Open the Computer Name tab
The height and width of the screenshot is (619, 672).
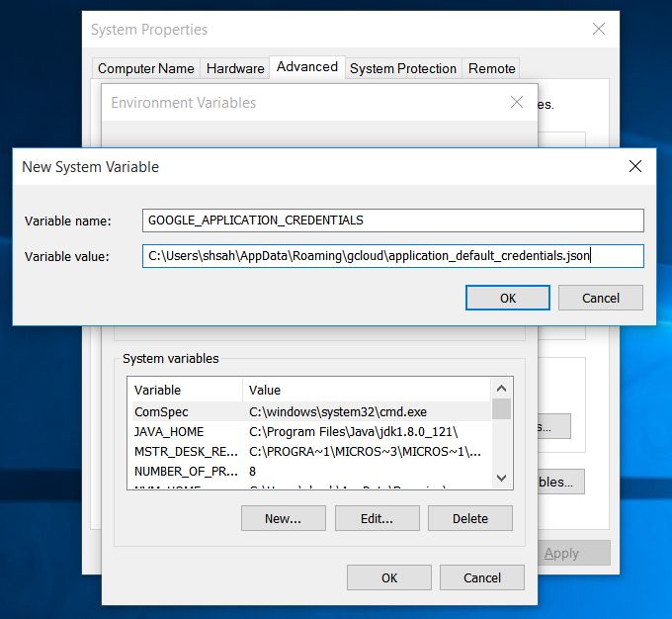point(145,68)
